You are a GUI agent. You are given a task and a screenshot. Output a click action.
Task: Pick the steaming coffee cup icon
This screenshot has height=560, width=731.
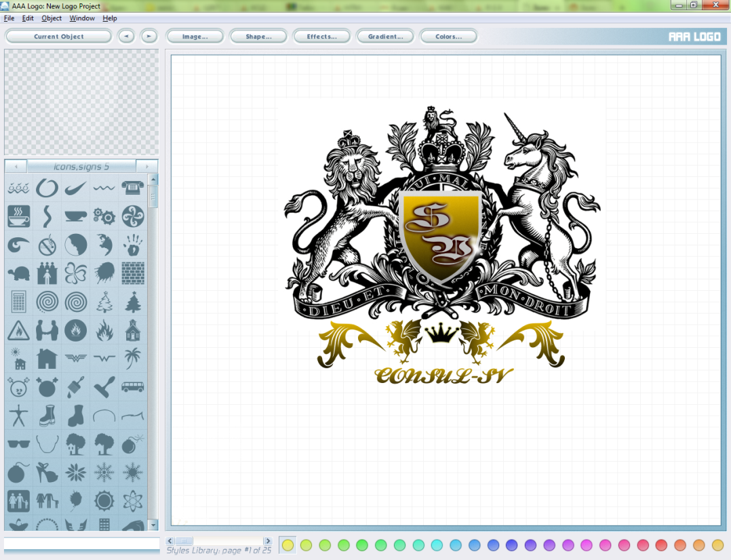point(19,216)
